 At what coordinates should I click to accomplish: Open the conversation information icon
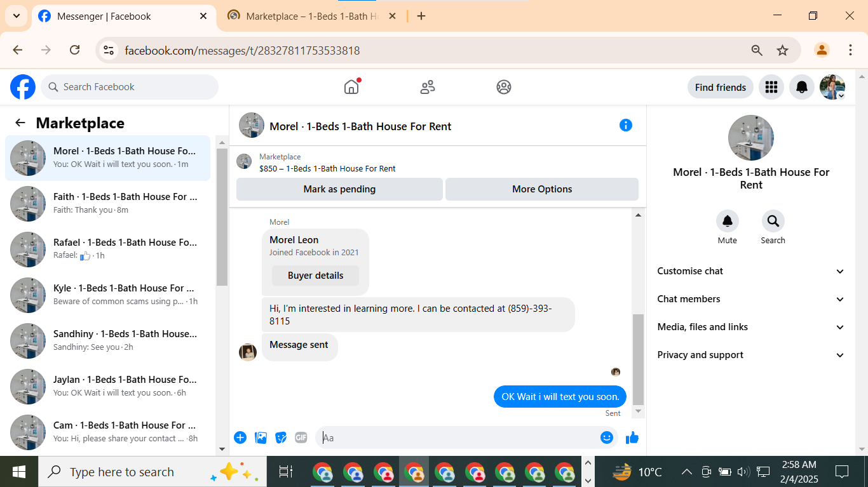(626, 125)
